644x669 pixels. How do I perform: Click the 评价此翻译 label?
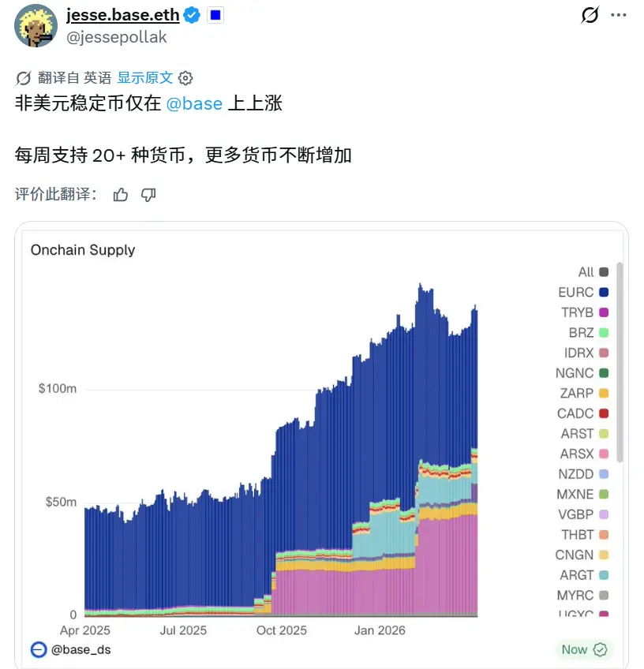click(x=56, y=195)
